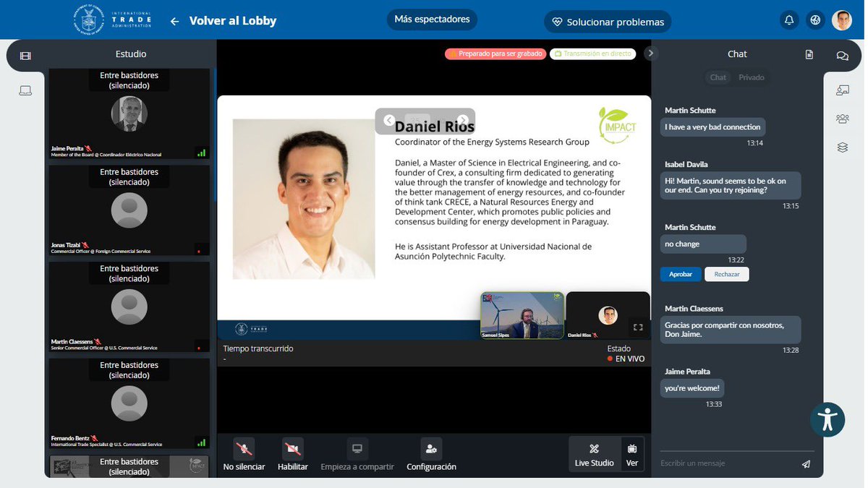
Task: Click the Estudio panel heading
Action: coord(131,54)
